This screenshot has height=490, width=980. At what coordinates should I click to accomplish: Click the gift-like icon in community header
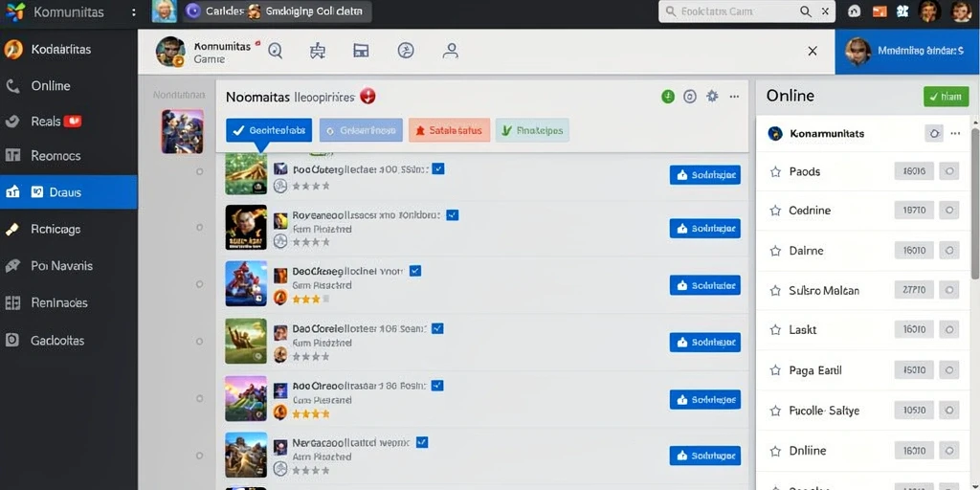tap(318, 51)
